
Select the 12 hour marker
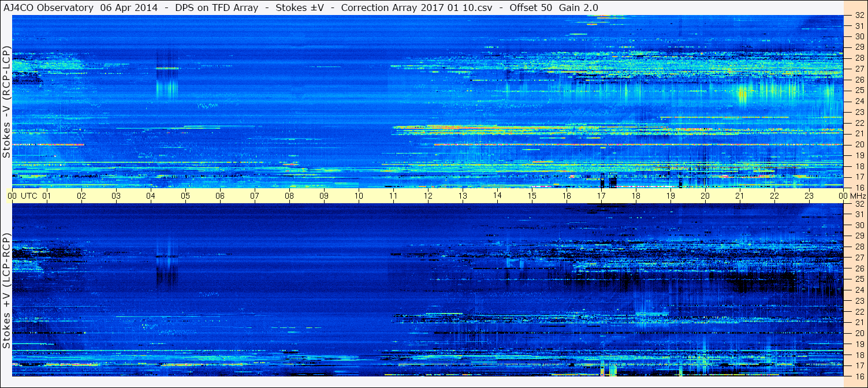click(428, 196)
